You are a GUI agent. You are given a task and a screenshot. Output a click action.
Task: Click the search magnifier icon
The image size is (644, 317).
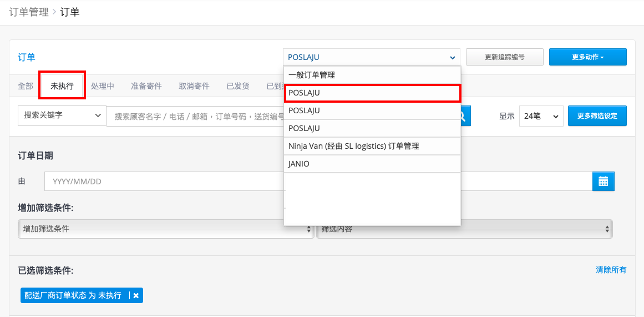pos(463,116)
